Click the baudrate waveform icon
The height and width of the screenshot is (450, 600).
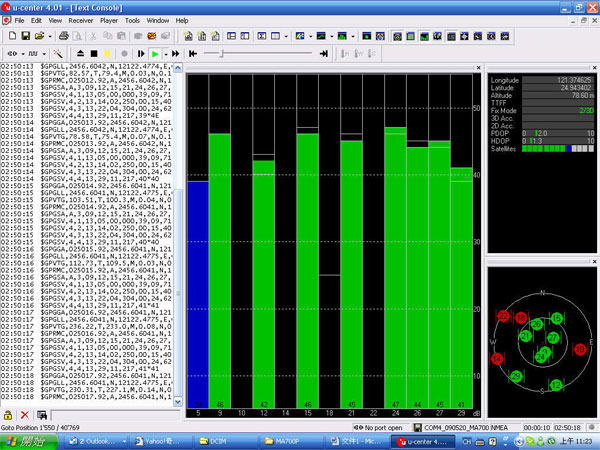pyautogui.click(x=33, y=54)
